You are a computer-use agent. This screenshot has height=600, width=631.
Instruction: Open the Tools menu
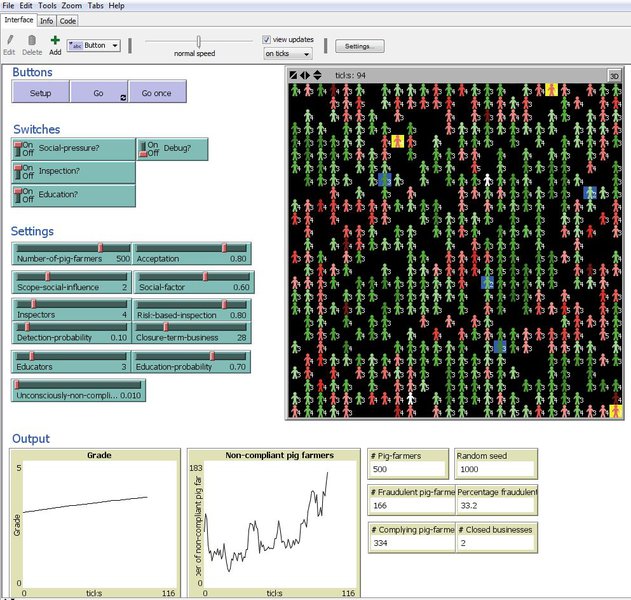[x=47, y=5]
